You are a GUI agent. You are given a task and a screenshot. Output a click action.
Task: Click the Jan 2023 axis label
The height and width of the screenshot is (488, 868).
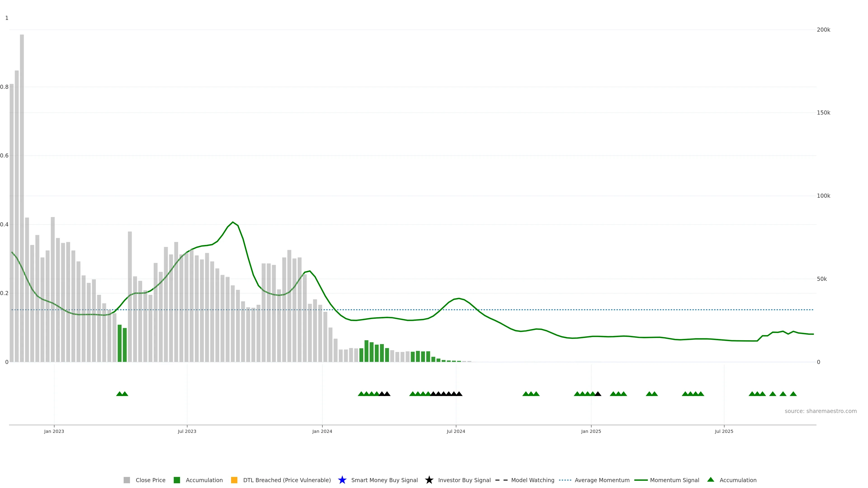tap(54, 431)
